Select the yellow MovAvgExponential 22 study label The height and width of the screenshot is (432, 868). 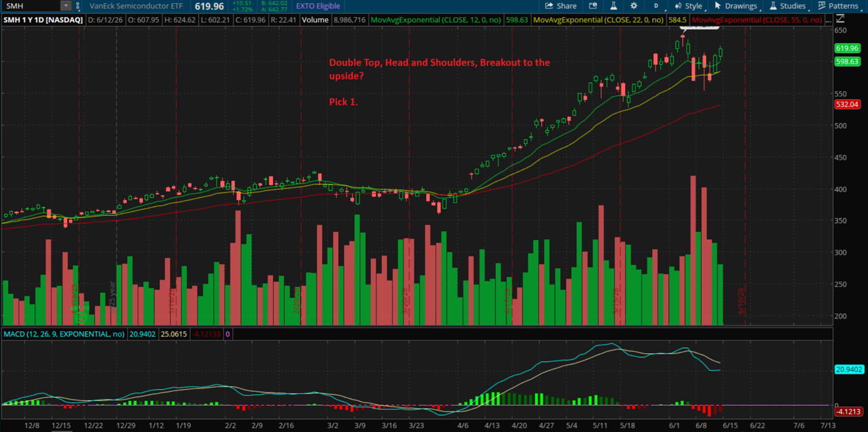[598, 20]
